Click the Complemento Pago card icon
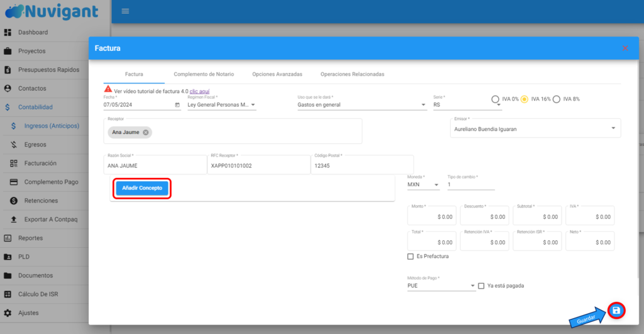Screen dimensions: 644x334 (14, 182)
